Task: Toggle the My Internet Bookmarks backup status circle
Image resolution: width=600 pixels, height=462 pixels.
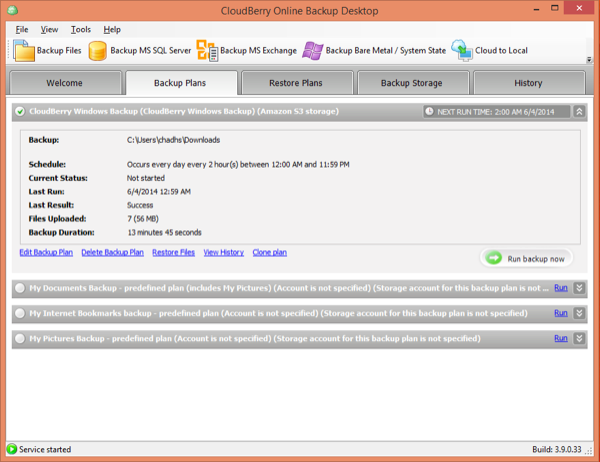Action: pos(20,313)
